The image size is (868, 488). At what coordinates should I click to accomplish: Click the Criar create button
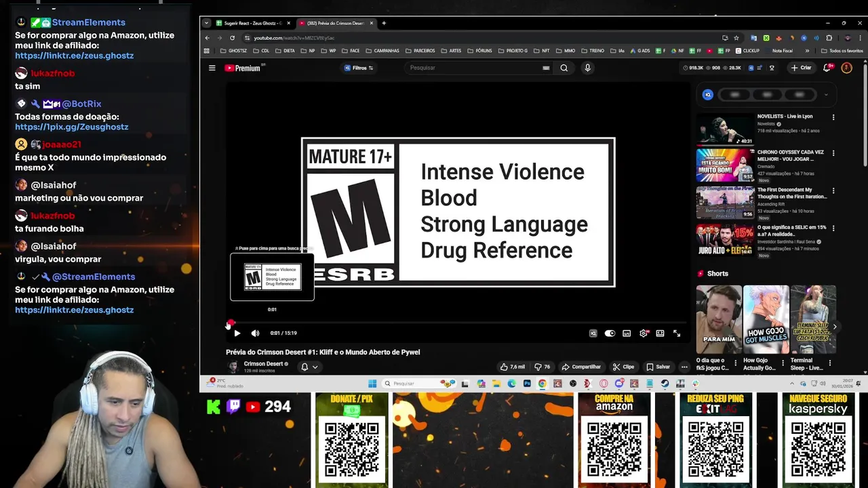coord(801,68)
